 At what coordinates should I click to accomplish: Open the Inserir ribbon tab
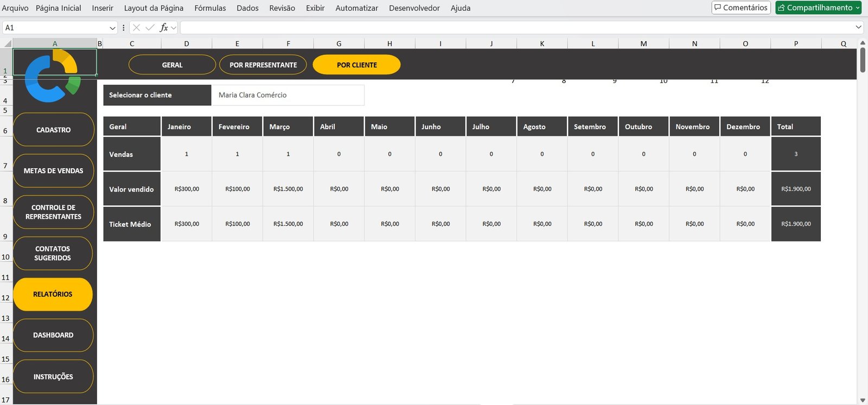(103, 8)
